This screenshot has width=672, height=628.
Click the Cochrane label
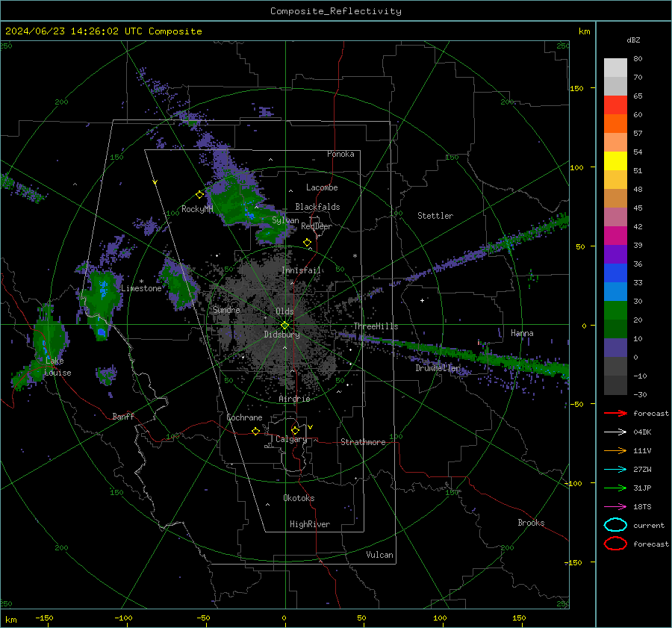(x=244, y=417)
